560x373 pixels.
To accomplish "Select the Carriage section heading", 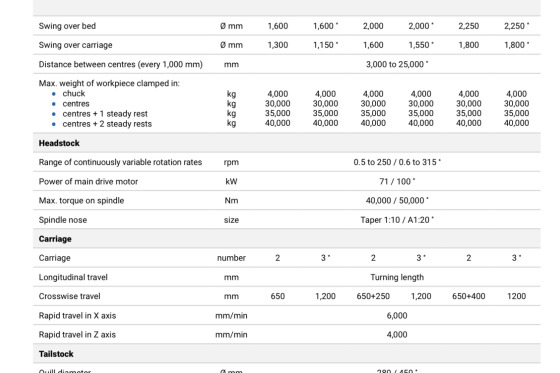I will coord(55,239).
